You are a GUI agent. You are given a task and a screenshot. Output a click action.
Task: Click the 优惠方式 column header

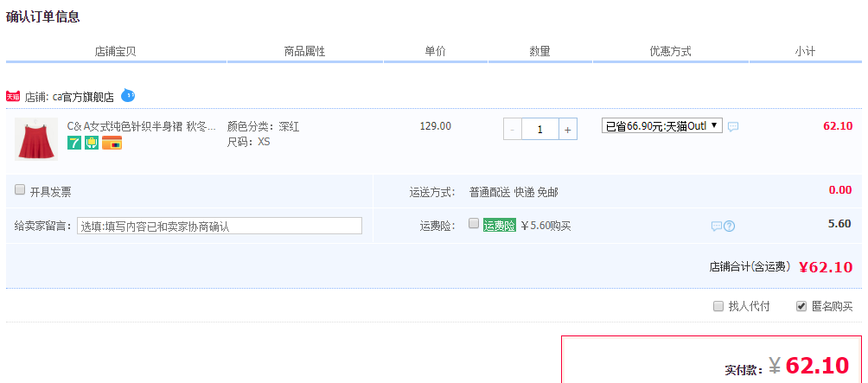[670, 52]
